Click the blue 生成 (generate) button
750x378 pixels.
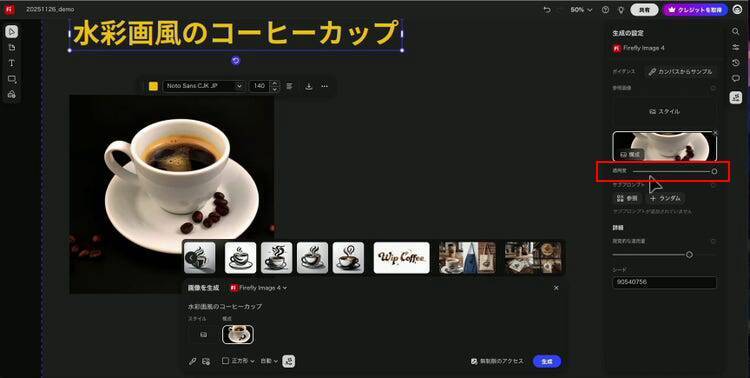pos(547,362)
